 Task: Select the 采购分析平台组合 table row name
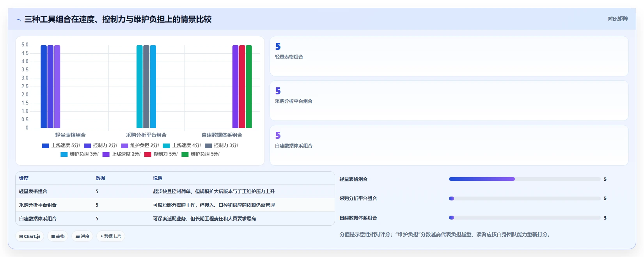pyautogui.click(x=38, y=205)
